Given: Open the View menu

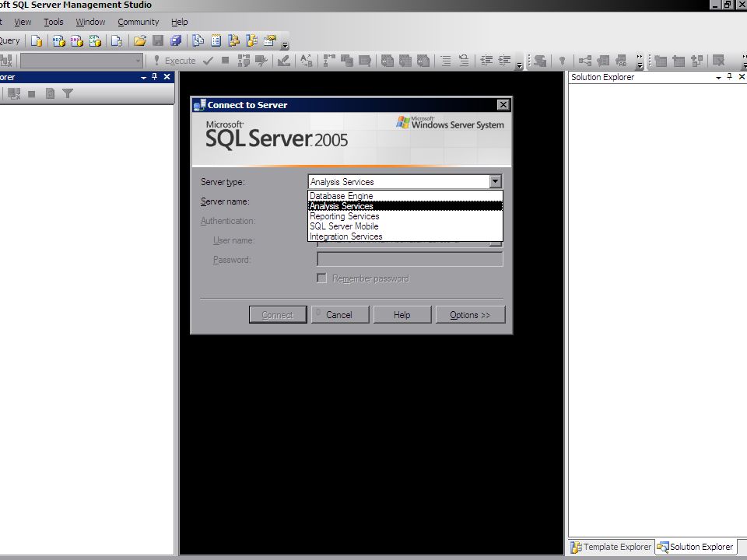Looking at the screenshot, I should [23, 22].
